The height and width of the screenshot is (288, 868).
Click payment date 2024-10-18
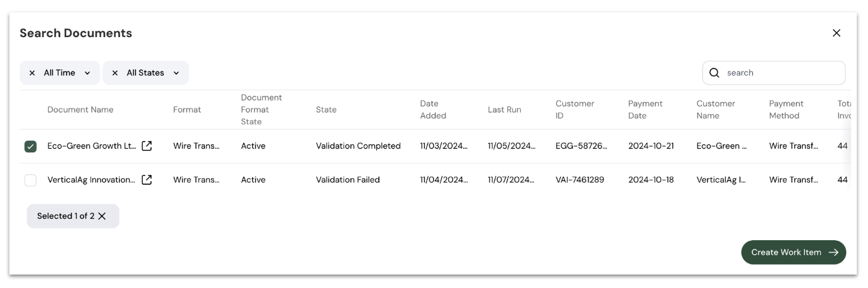pos(651,179)
